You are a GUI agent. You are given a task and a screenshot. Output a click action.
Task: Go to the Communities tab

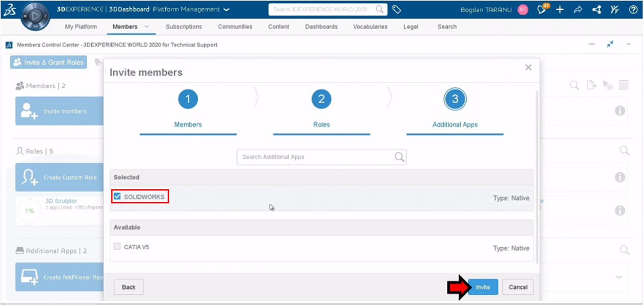click(x=235, y=27)
